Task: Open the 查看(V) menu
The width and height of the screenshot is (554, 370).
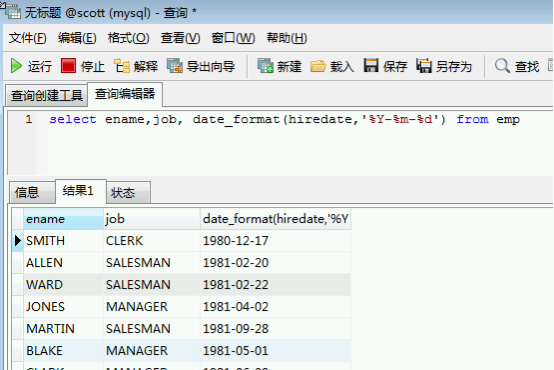Action: (x=181, y=38)
